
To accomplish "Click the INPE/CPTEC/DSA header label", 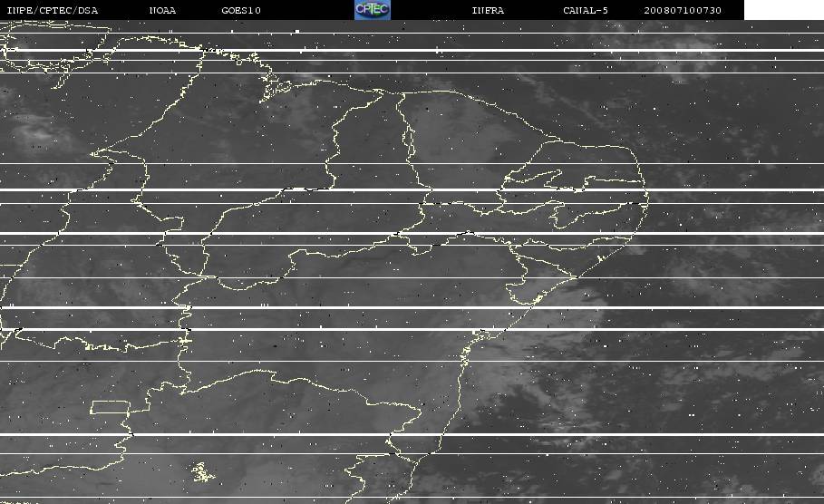I will click(x=53, y=10).
